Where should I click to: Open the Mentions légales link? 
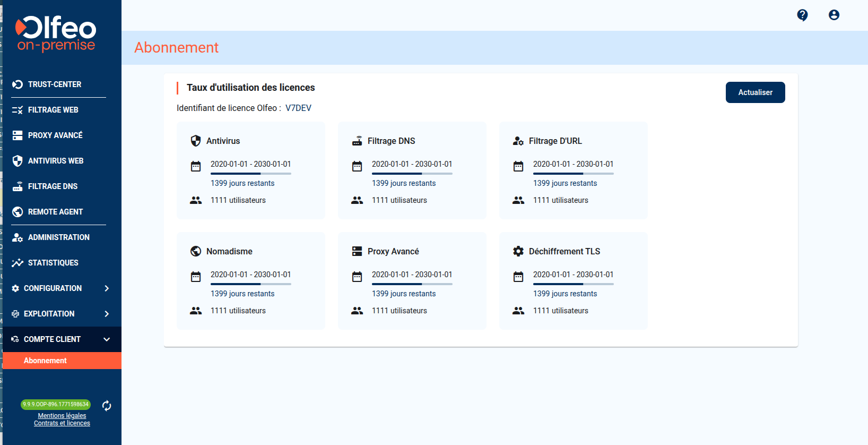[62, 416]
